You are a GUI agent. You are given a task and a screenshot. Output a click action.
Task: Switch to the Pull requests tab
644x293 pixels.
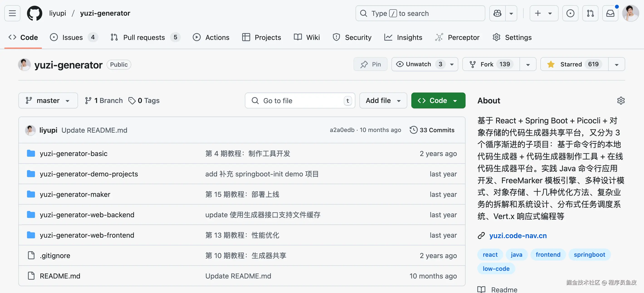click(x=144, y=37)
